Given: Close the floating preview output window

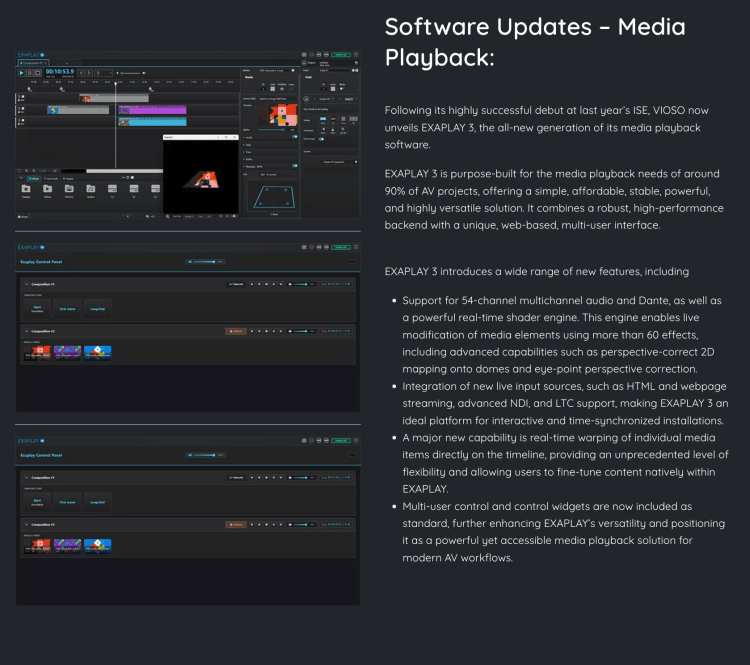Looking at the screenshot, I should 236,136.
